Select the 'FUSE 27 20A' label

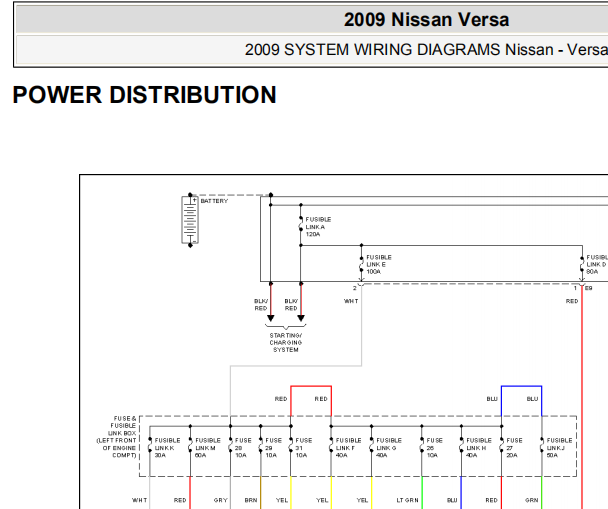[x=514, y=448]
